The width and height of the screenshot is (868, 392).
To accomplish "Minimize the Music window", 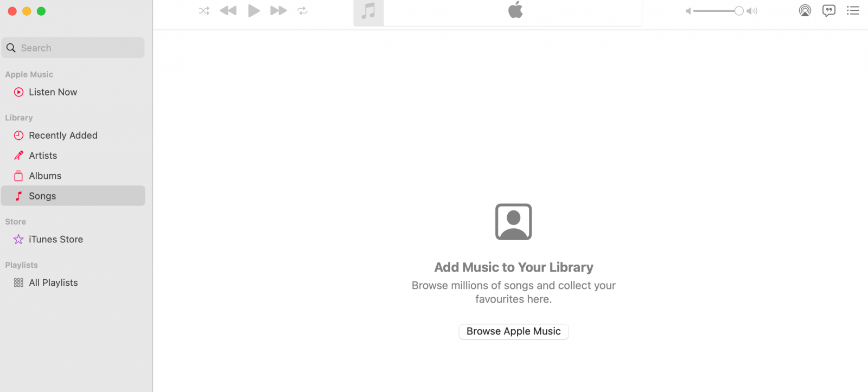I will click(27, 11).
